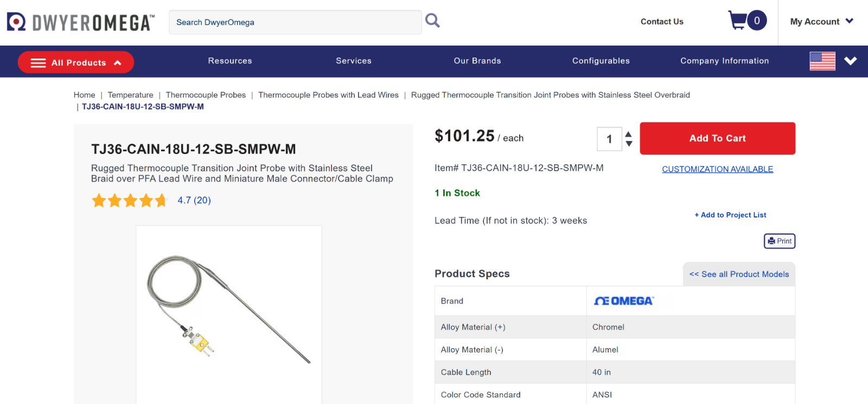The image size is (868, 404).
Task: Select the '1 In Stock' text
Action: pos(457,193)
